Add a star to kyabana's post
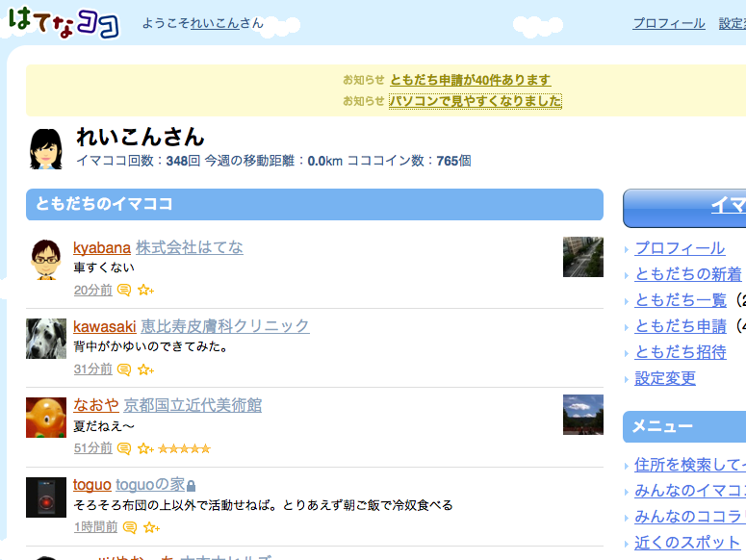 pos(145,290)
